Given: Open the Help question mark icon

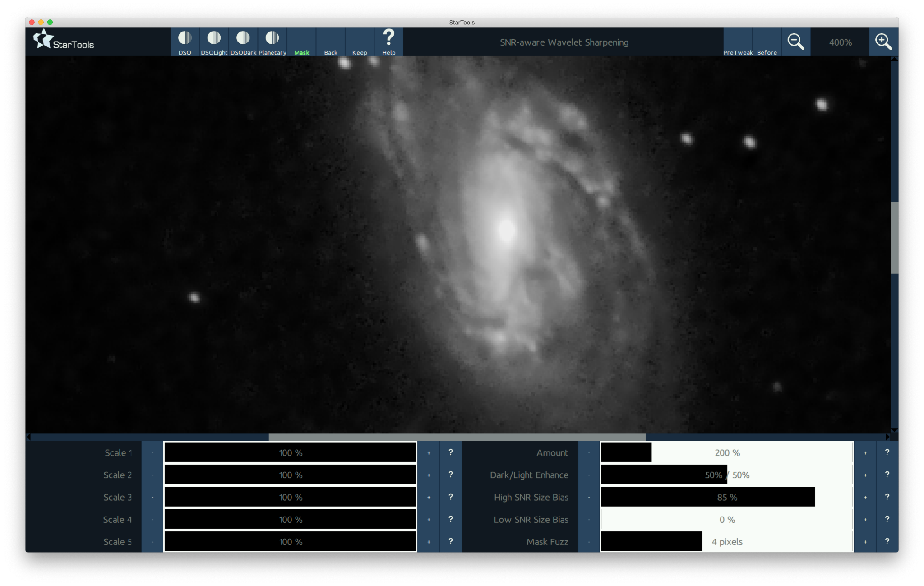Looking at the screenshot, I should coord(388,42).
